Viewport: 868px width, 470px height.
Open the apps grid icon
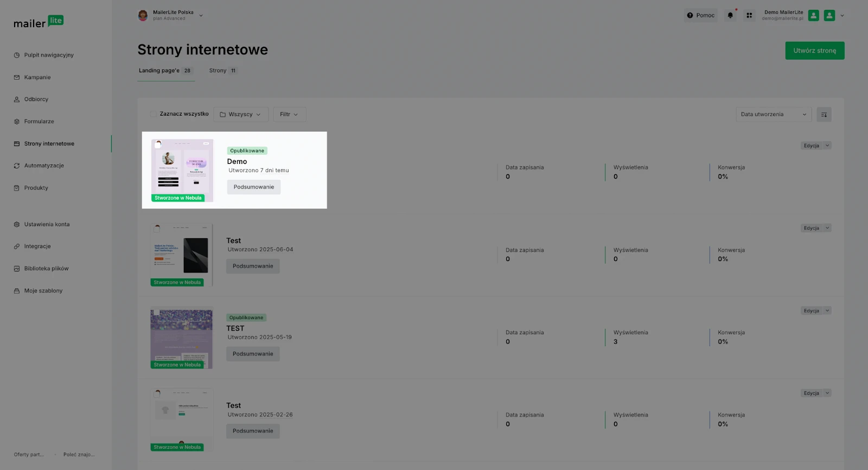pos(749,15)
